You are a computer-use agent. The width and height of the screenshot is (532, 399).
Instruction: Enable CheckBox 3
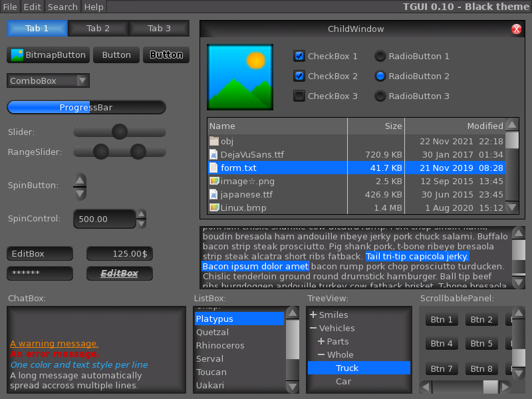point(298,96)
